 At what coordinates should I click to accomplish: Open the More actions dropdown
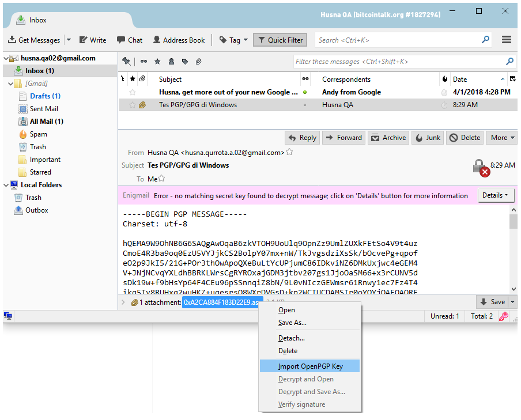coord(502,138)
